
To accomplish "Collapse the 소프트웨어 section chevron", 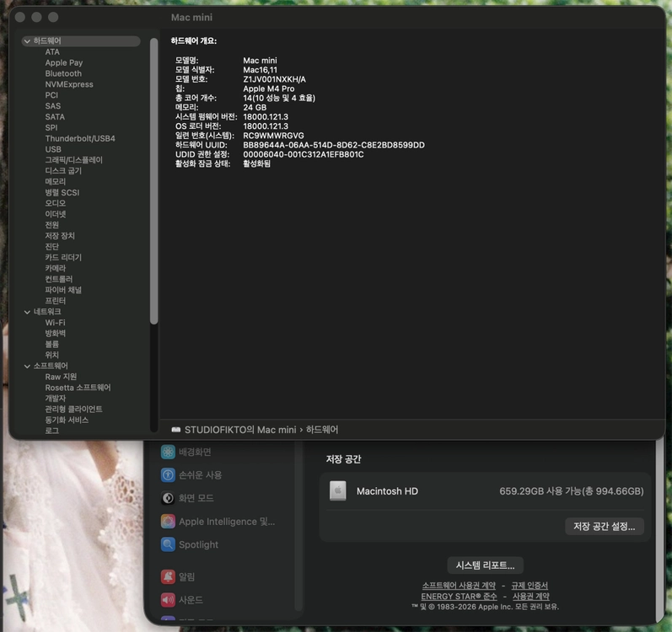I will pos(27,366).
